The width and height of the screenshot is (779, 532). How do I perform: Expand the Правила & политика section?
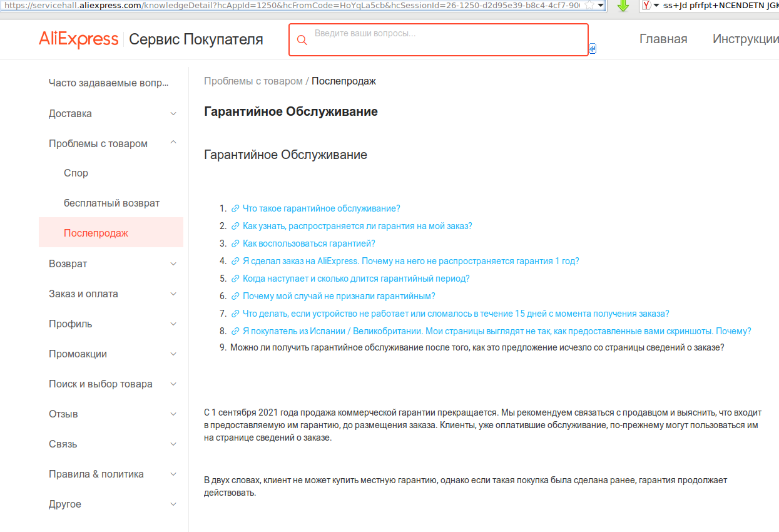click(173, 474)
